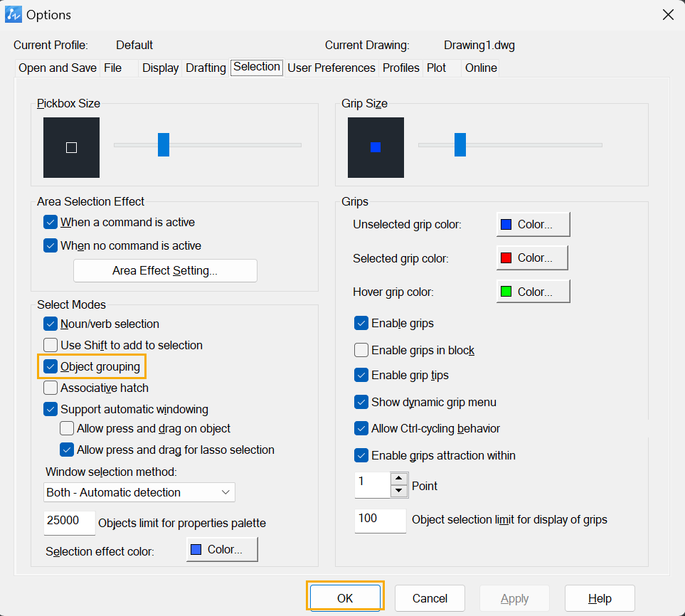Expand the Window selection method dropdown
Viewport: 685px width, 616px height.
139,492
